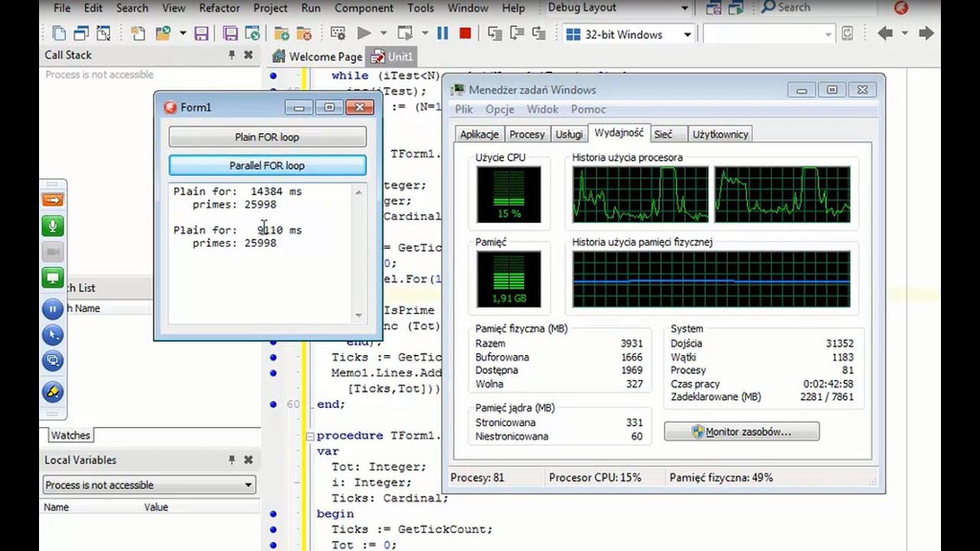Viewport: 980px width, 551px height.
Task: Toggle the grey webcam icon on the recorder sidebar
Action: point(53,252)
